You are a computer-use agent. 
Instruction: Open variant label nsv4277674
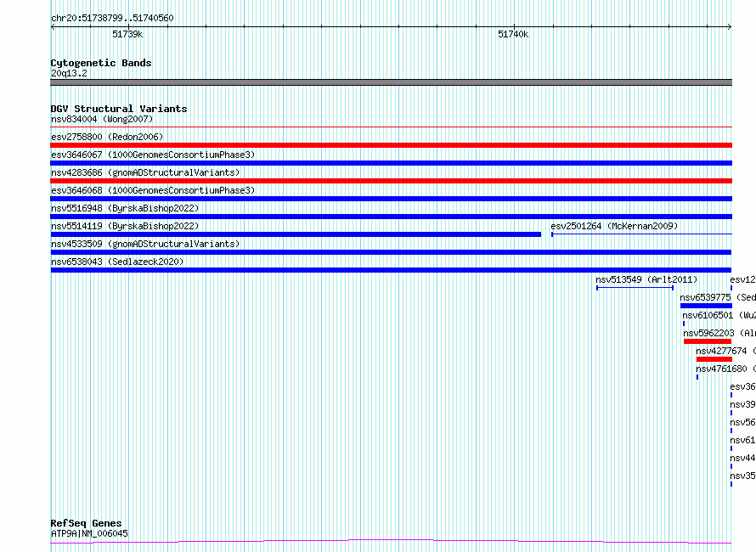tap(721, 351)
